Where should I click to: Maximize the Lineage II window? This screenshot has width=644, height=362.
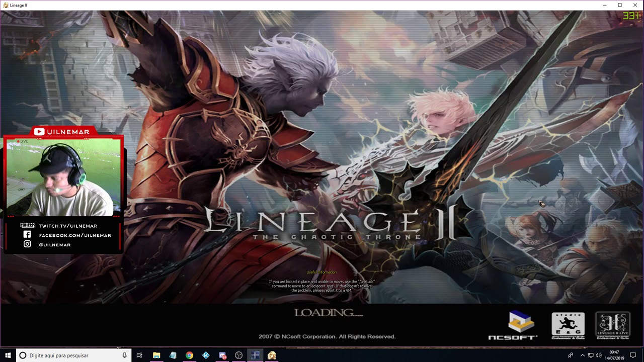click(620, 5)
